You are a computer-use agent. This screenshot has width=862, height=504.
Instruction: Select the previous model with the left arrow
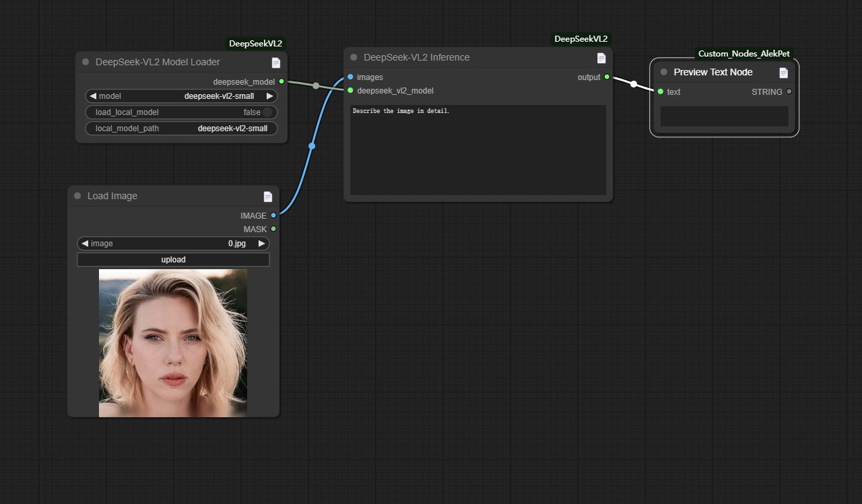point(93,96)
